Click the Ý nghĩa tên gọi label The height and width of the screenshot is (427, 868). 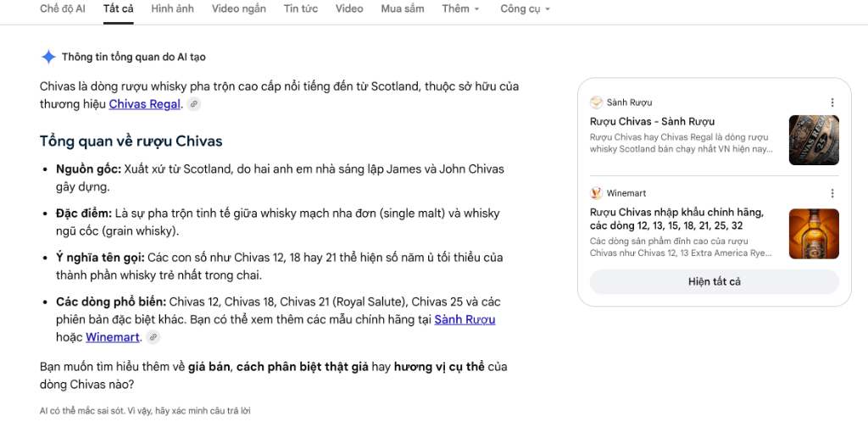(x=101, y=258)
